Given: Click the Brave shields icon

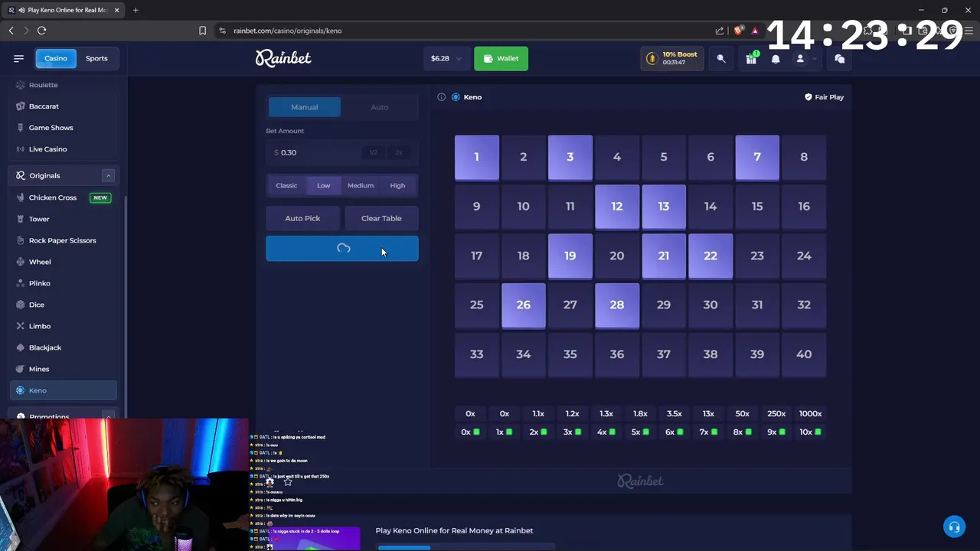Looking at the screenshot, I should click(738, 31).
